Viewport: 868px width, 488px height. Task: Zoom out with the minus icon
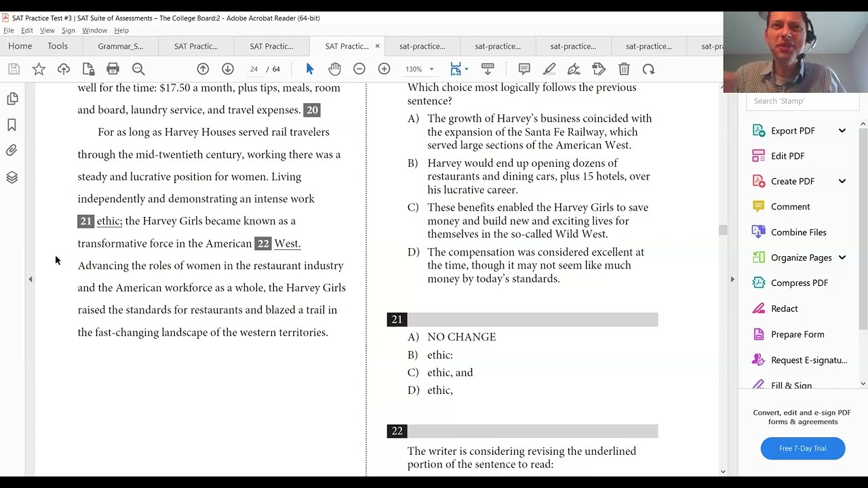(359, 69)
